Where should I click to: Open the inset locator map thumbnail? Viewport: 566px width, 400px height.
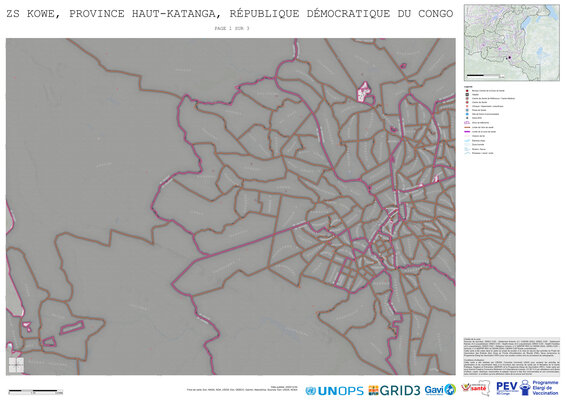coord(511,43)
